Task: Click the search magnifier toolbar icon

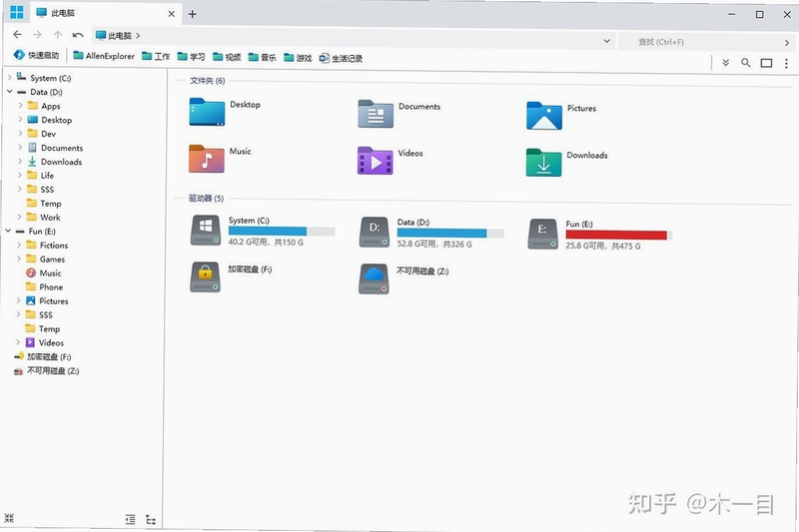Action: (745, 63)
